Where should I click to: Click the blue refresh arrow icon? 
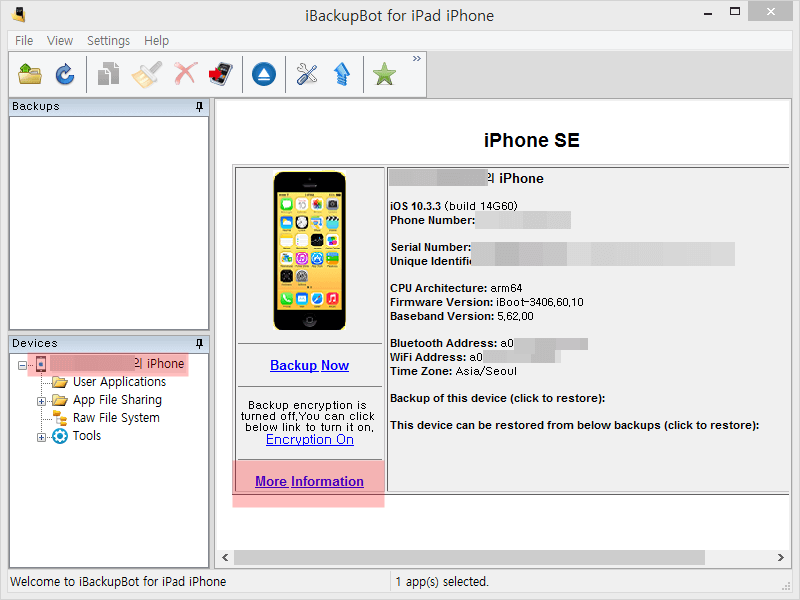pos(65,74)
